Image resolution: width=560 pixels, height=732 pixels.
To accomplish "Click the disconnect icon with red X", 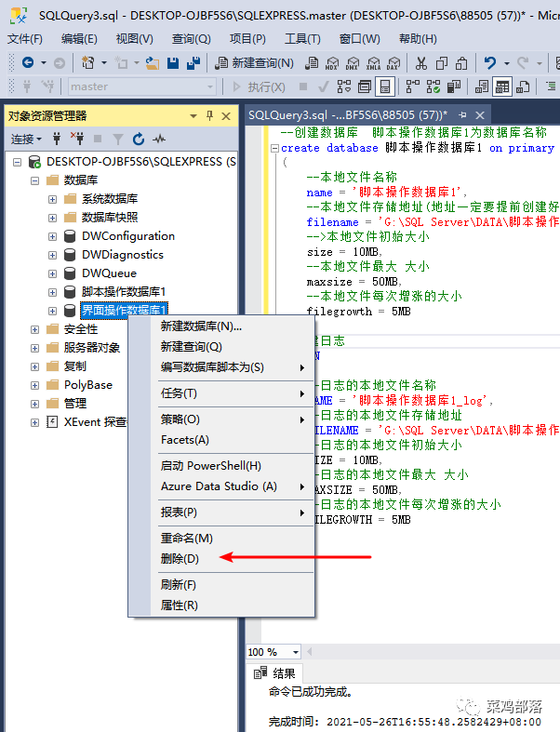I will (77, 139).
